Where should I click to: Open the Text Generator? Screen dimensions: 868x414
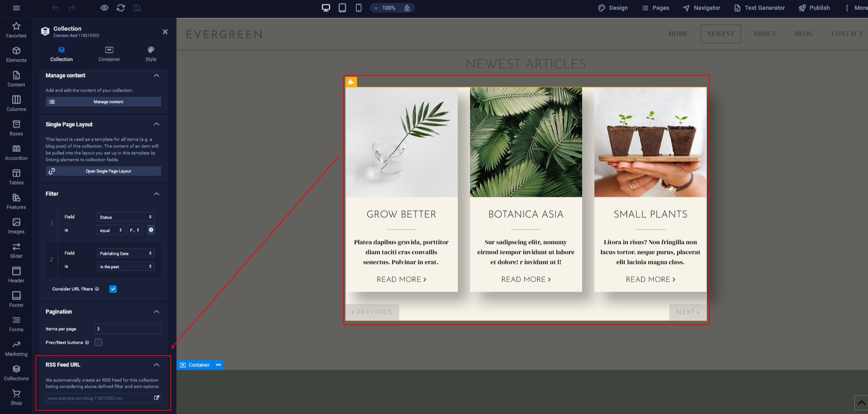point(760,8)
